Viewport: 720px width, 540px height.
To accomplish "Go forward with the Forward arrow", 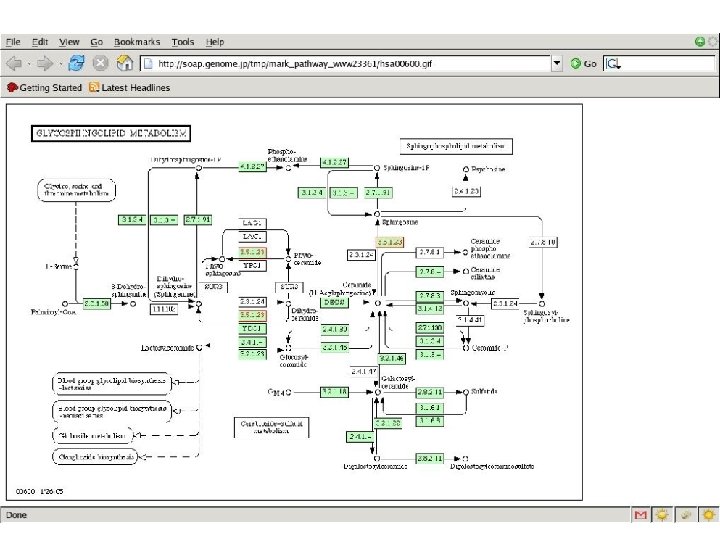I will pos(45,63).
